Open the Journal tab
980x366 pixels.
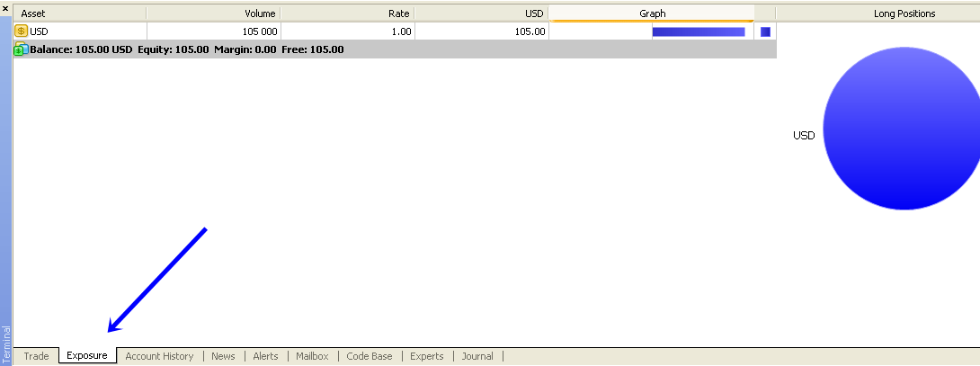(477, 356)
